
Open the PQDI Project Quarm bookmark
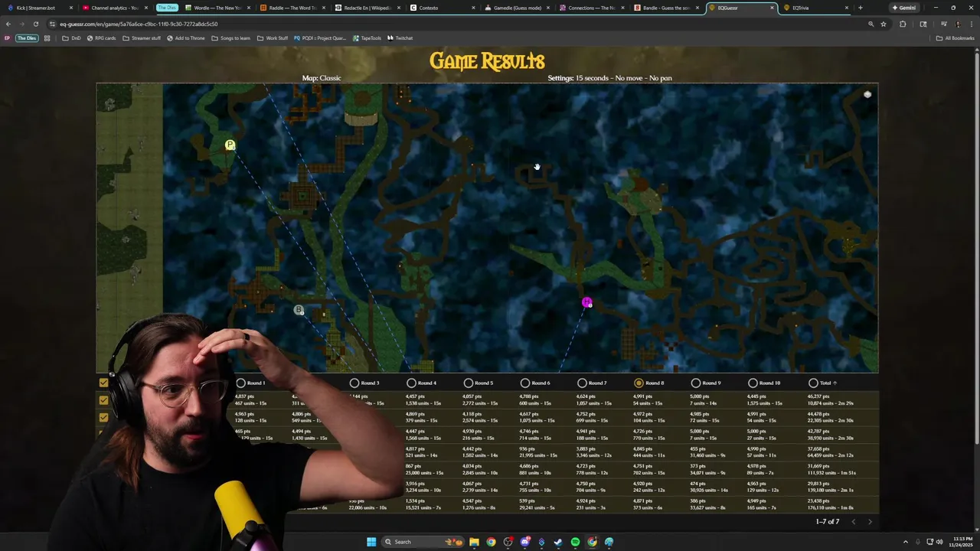320,37
